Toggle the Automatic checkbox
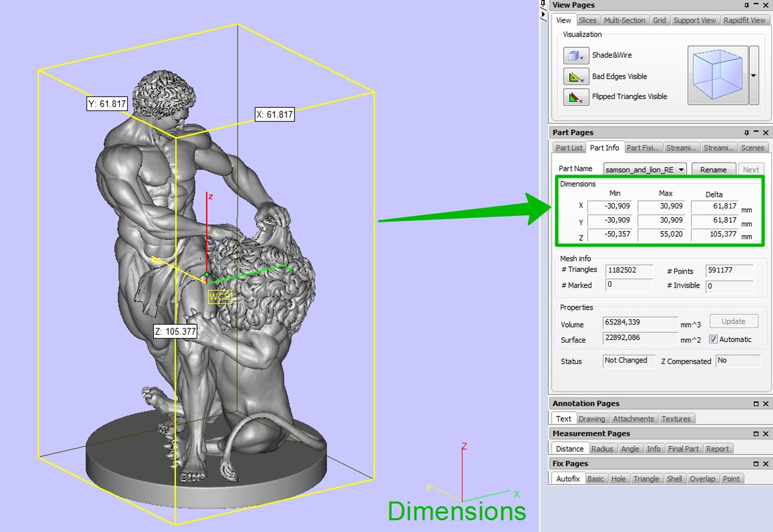The image size is (773, 532). click(x=713, y=339)
